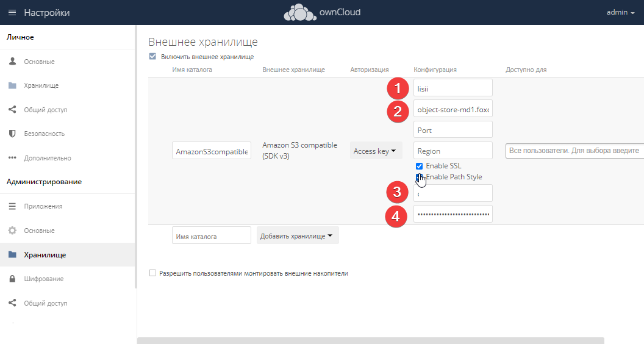The height and width of the screenshot is (344, 644).
Task: Open the admin user dropdown
Action: (620, 12)
